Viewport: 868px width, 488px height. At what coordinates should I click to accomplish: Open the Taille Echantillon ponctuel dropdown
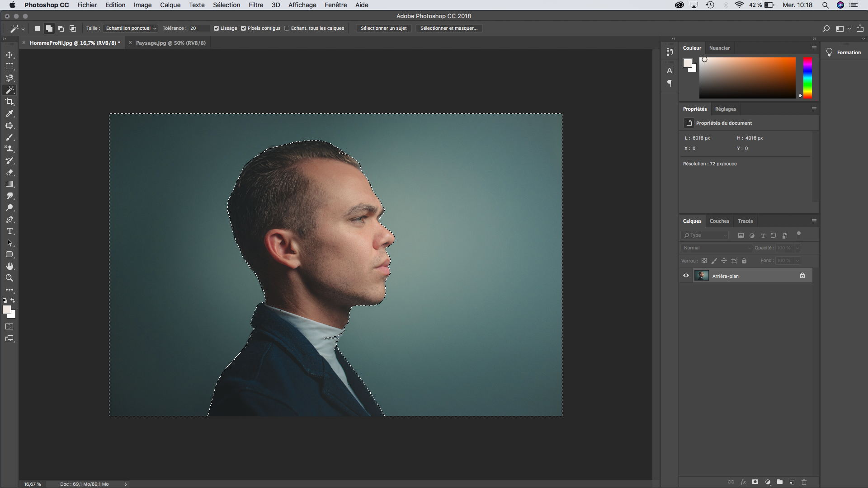[131, 28]
